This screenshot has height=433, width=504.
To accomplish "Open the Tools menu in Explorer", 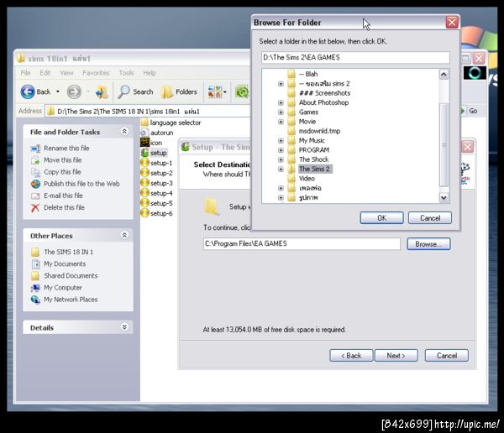I will pos(126,73).
